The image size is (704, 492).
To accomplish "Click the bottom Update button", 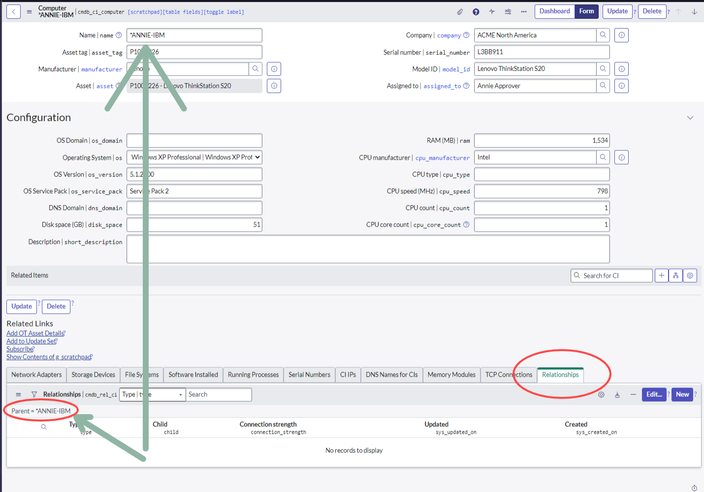I will [x=22, y=306].
